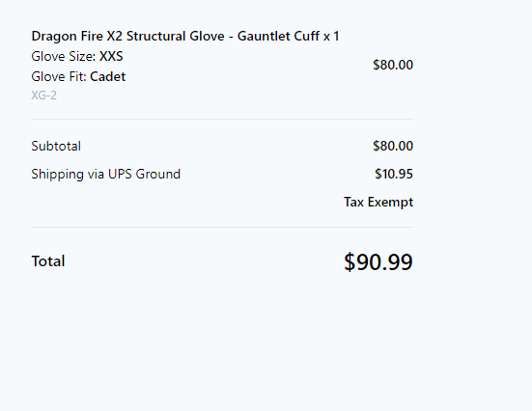Select the Glove Fit: Cadet line
The image size is (532, 411).
(78, 76)
